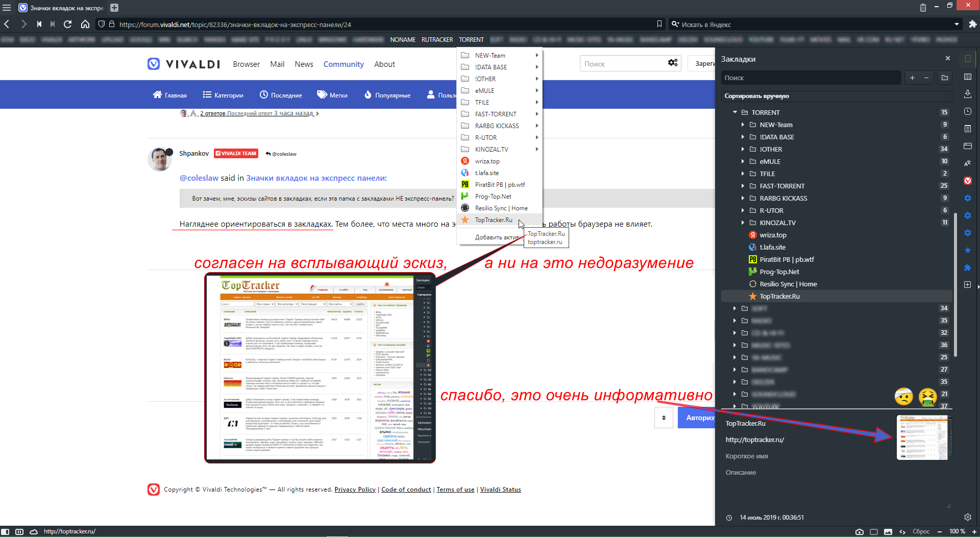Open the Privacy Policy footer link
The height and width of the screenshot is (537, 980).
(x=355, y=489)
